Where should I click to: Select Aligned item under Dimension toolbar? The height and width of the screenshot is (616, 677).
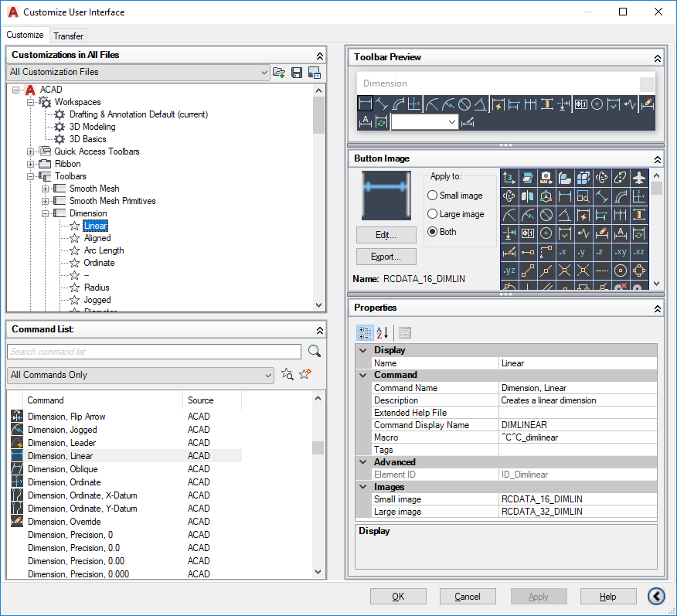(x=97, y=238)
